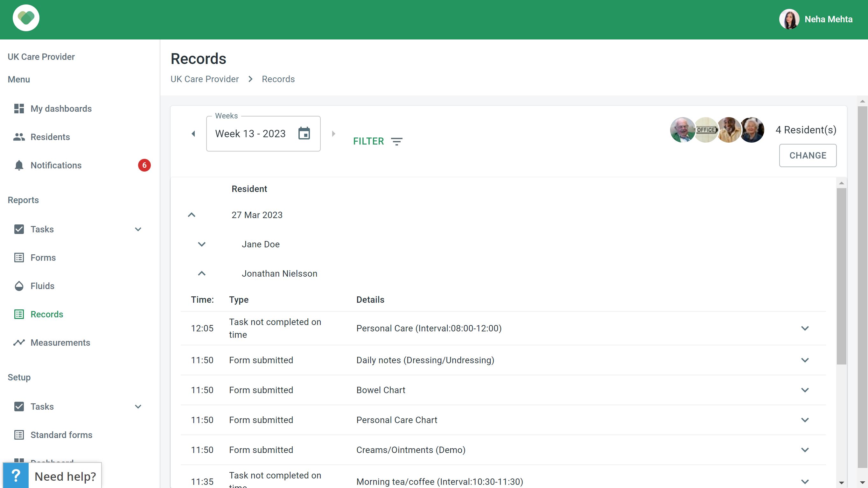
Task: Click the page scrollbar down arrow
Action: click(862, 483)
